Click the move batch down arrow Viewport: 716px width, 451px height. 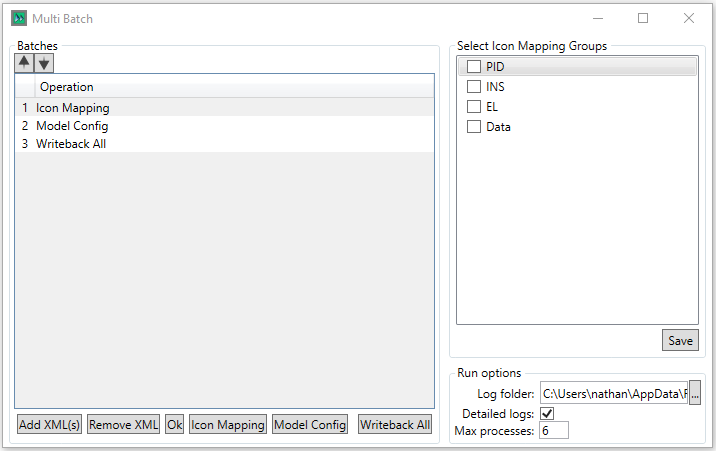coord(44,62)
